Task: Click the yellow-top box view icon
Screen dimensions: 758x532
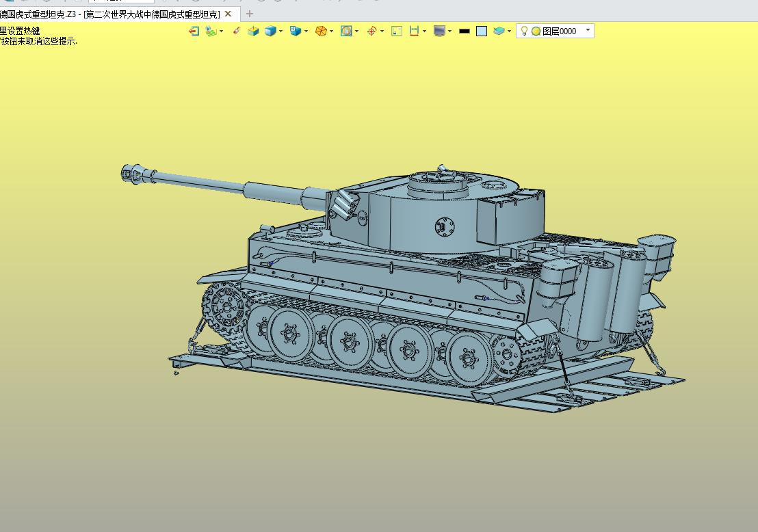Action: tap(253, 31)
